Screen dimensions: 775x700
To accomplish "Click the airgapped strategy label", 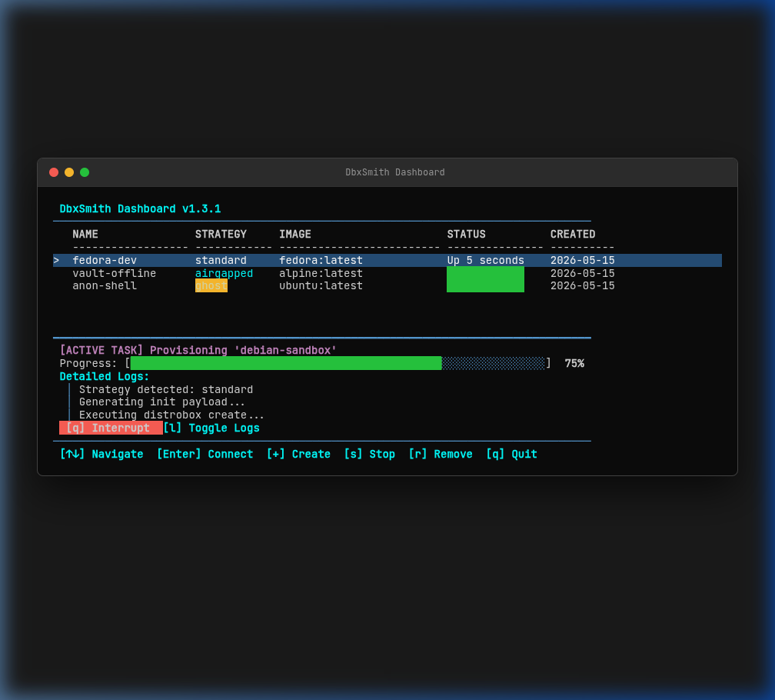I will click(224, 273).
